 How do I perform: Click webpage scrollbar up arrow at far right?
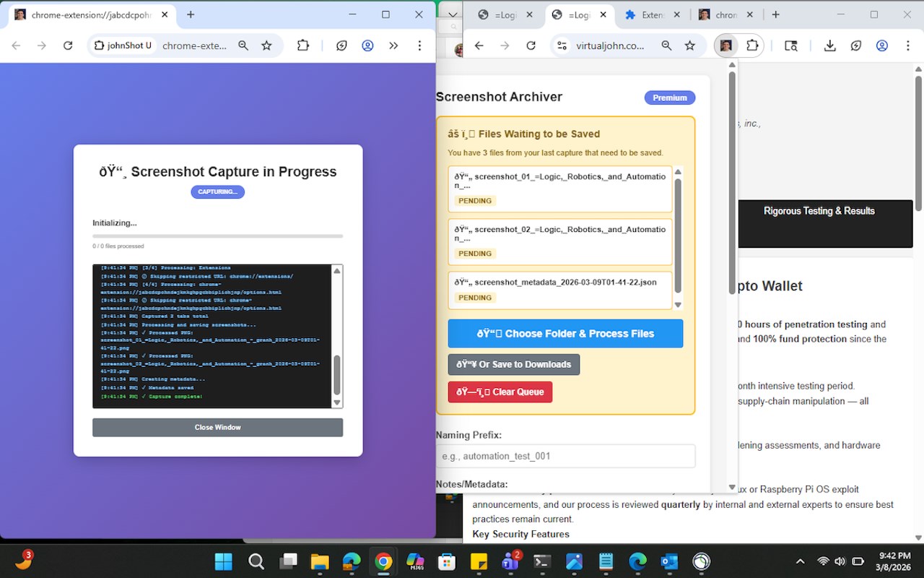coord(918,69)
